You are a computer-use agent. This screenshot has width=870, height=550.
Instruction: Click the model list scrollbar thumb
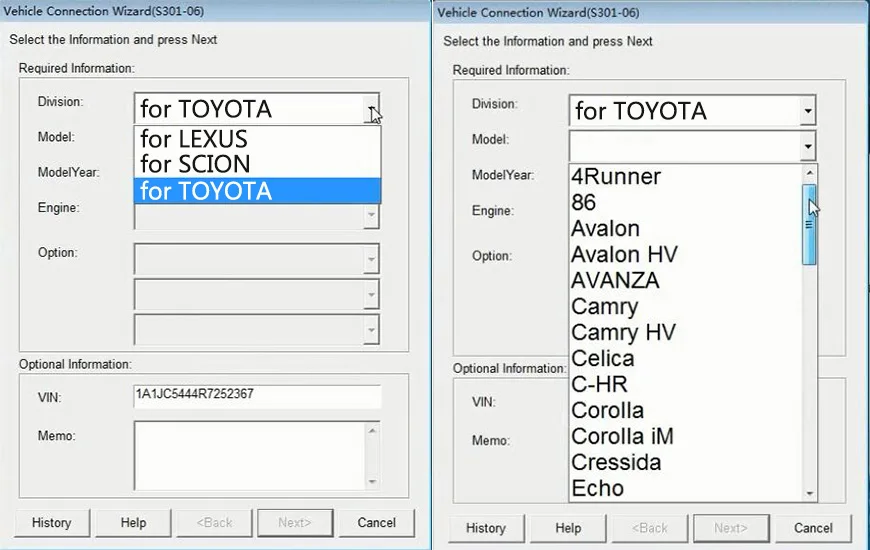pos(810,224)
